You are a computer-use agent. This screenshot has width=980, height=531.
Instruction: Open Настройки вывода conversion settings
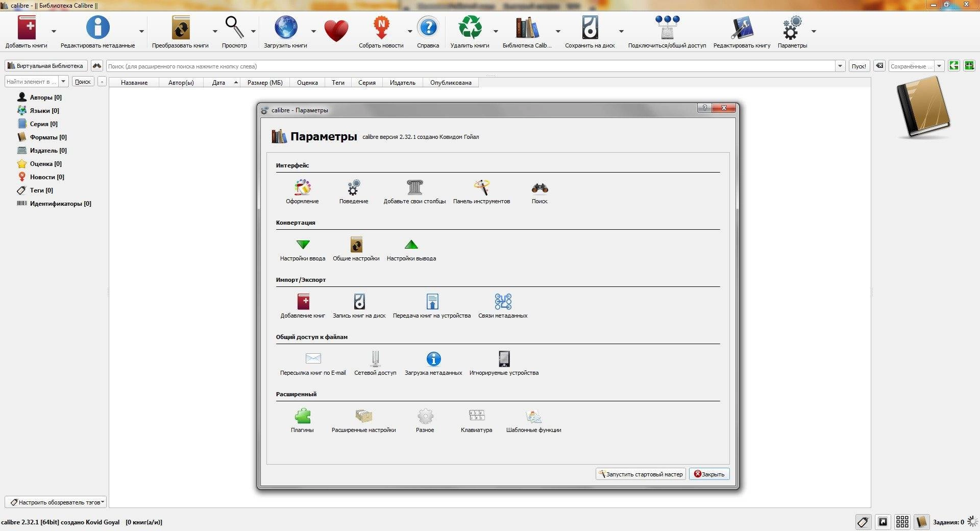click(411, 249)
